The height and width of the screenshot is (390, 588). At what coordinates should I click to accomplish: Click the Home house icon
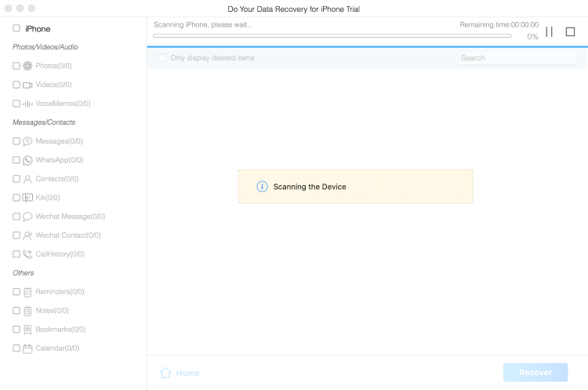[165, 373]
